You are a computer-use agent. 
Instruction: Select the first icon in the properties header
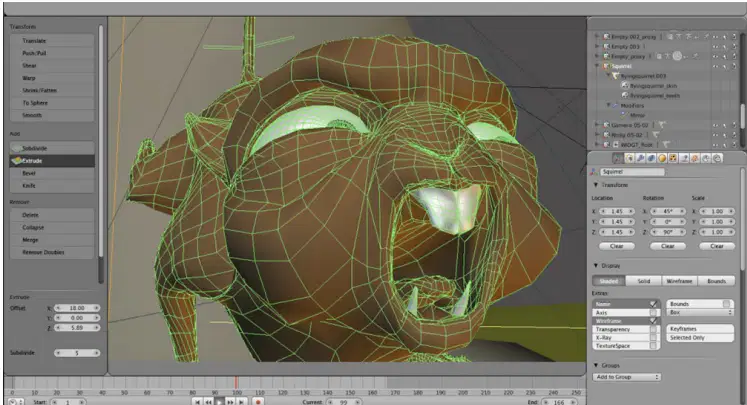coord(618,158)
